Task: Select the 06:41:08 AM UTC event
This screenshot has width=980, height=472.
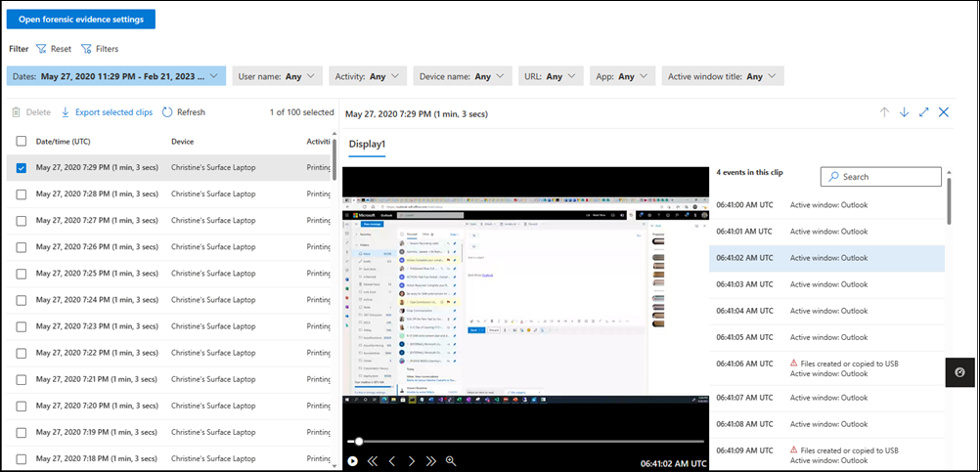Action: [826, 424]
